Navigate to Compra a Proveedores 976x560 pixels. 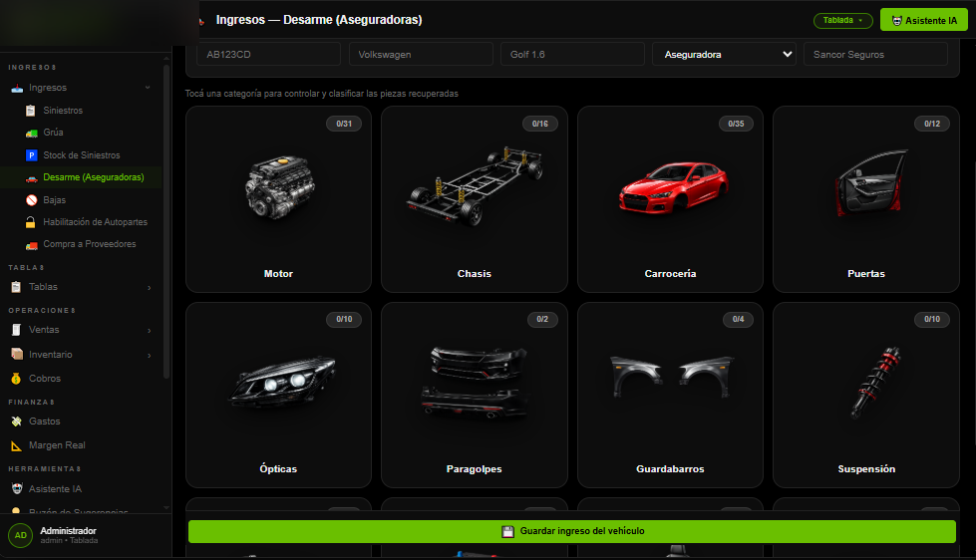point(90,244)
